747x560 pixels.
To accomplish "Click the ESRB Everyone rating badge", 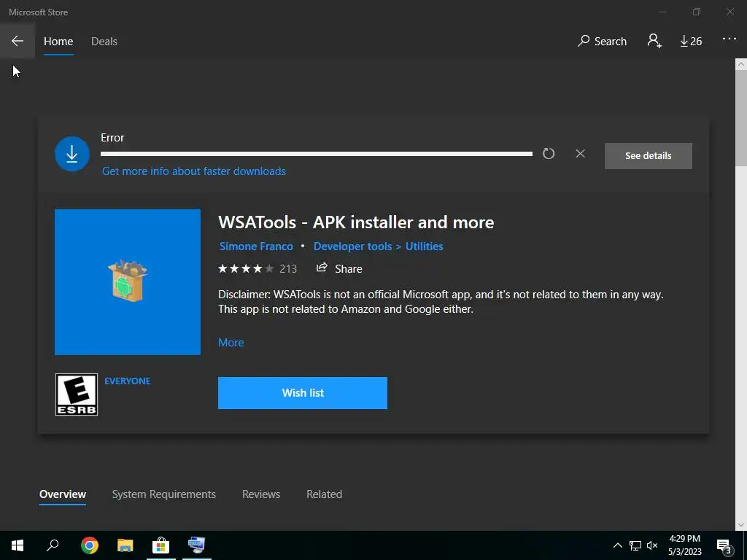I will pyautogui.click(x=76, y=394).
